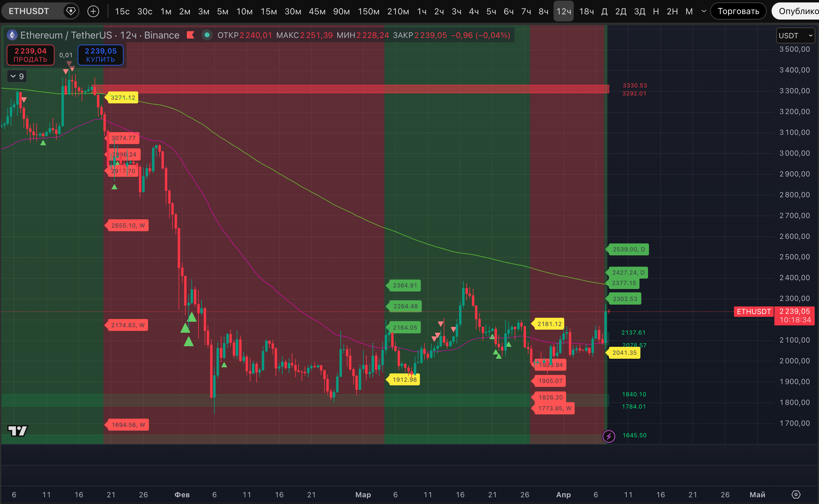This screenshot has width=819, height=504.
Task: Open chart settings gear on time axis
Action: 796,494
